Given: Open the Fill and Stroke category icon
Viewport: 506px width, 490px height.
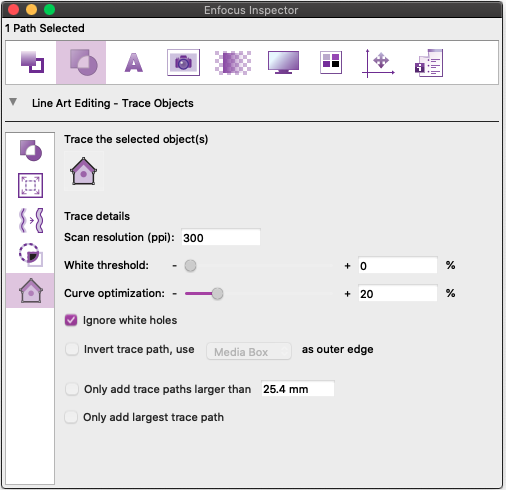Looking at the screenshot, I should coord(32,62).
